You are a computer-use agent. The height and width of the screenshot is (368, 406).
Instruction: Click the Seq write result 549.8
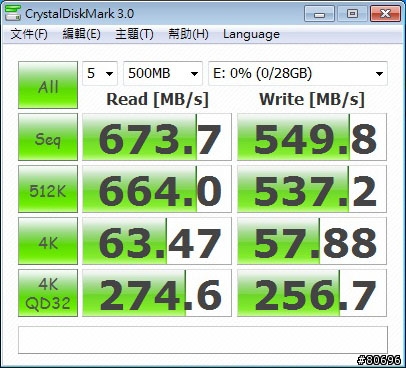pyautogui.click(x=312, y=137)
